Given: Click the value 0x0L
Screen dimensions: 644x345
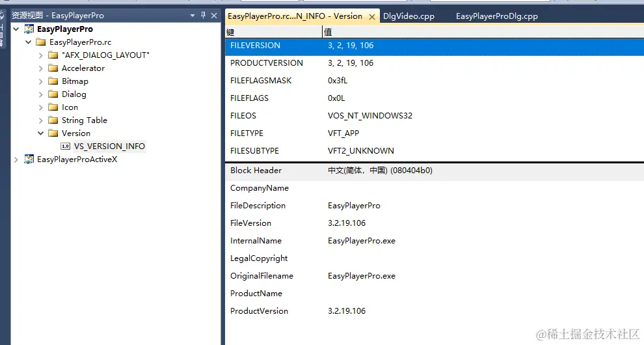Looking at the screenshot, I should (336, 98).
